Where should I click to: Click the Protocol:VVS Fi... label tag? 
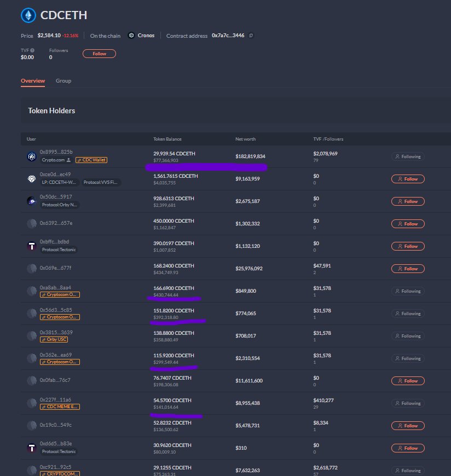pos(101,183)
